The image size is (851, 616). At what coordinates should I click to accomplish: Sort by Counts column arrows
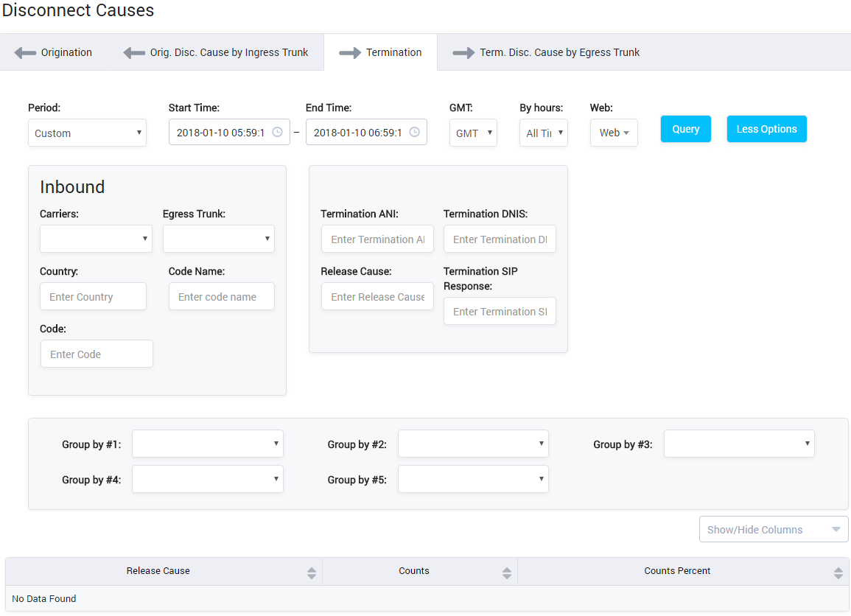point(507,573)
